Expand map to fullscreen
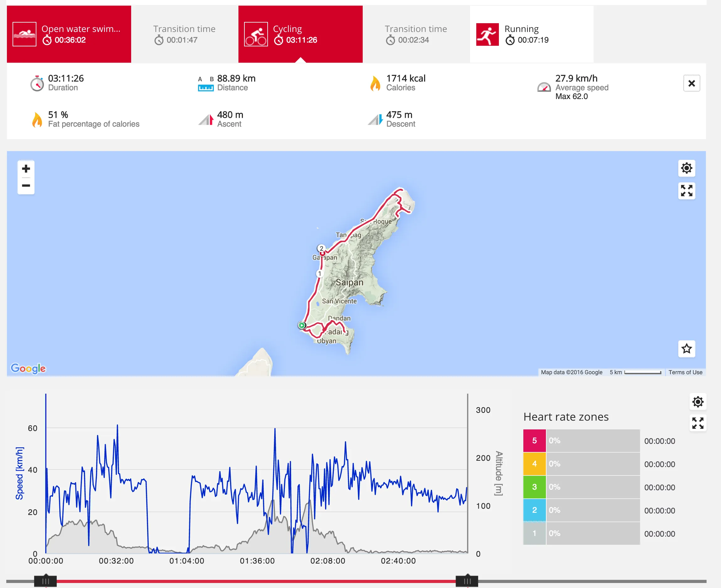This screenshot has height=588, width=721. (x=686, y=191)
